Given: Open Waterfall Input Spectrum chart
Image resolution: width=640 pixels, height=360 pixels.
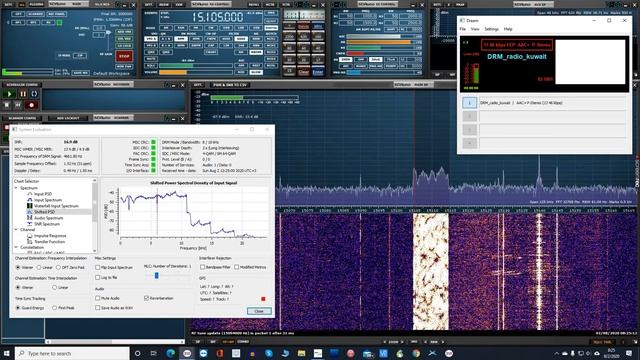Looking at the screenshot, I should (56, 206).
